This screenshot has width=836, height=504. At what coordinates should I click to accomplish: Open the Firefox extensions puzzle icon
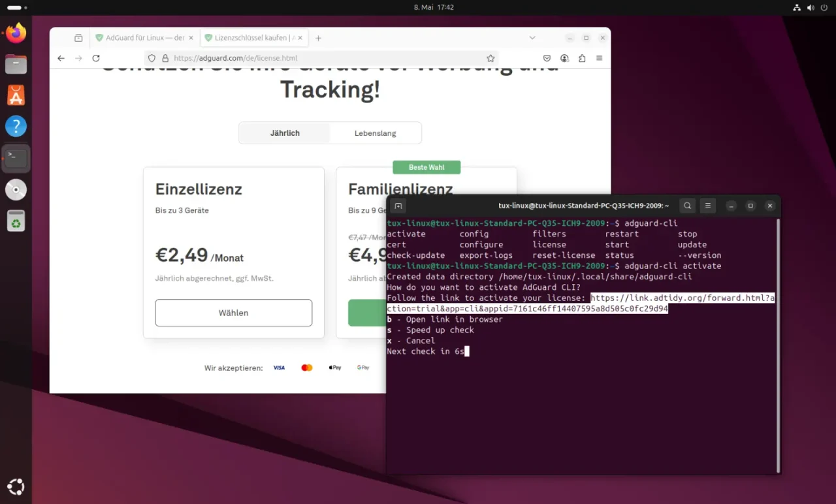tap(582, 58)
